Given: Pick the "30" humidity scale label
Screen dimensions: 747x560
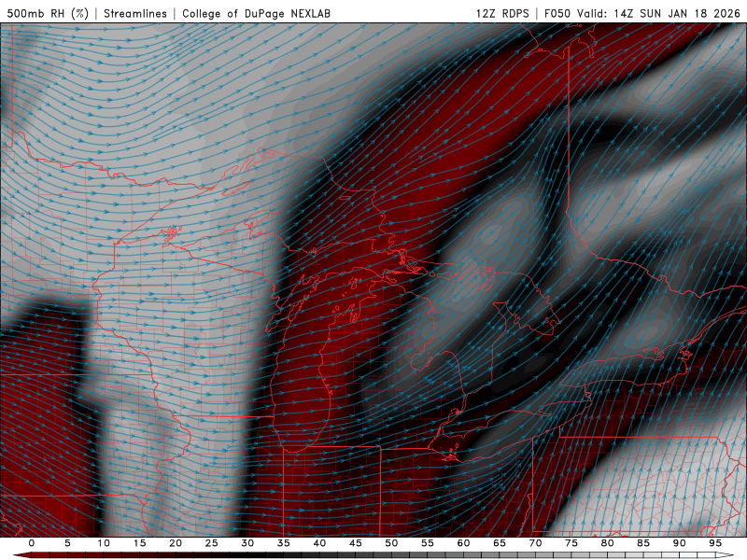Looking at the screenshot, I should 247,543.
